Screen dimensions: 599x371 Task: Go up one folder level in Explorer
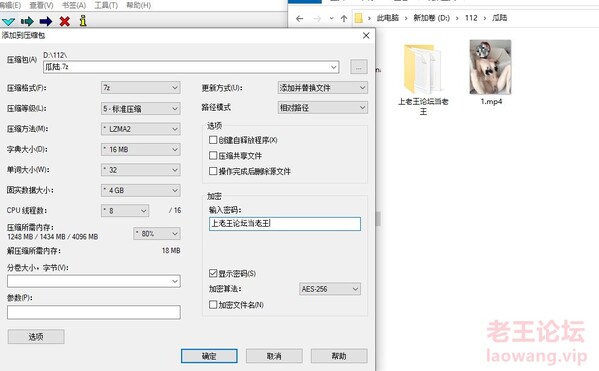coord(344,18)
